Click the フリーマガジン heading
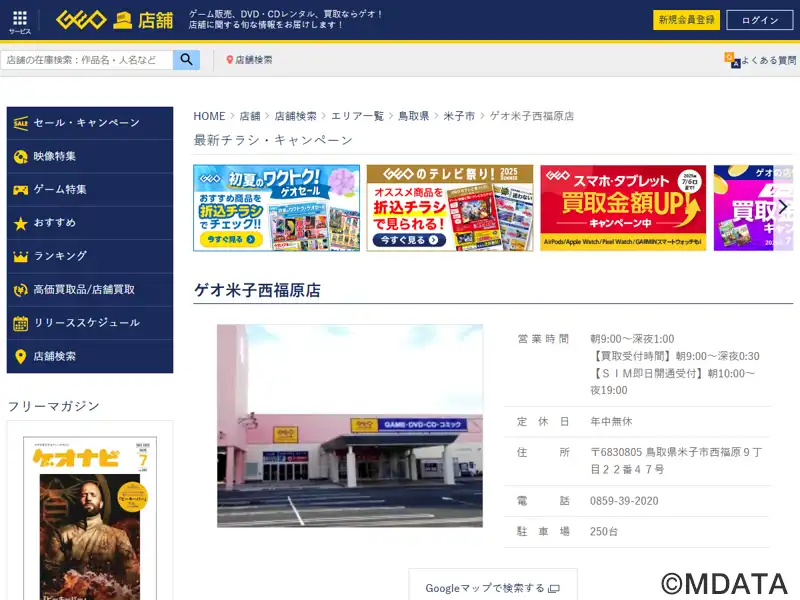800x600 pixels. coord(54,406)
